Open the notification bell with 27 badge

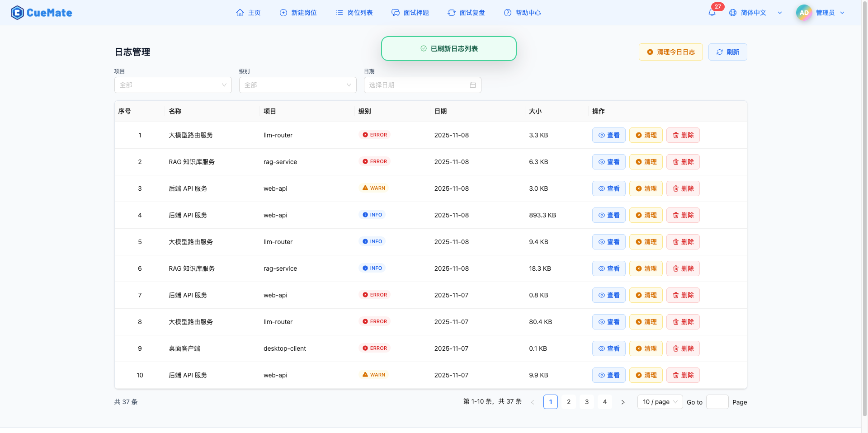(712, 13)
